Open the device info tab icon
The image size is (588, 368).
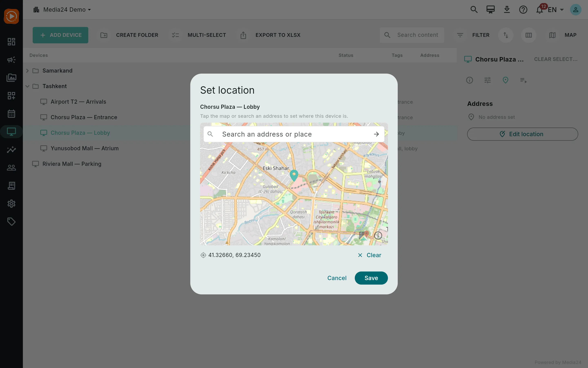469,80
